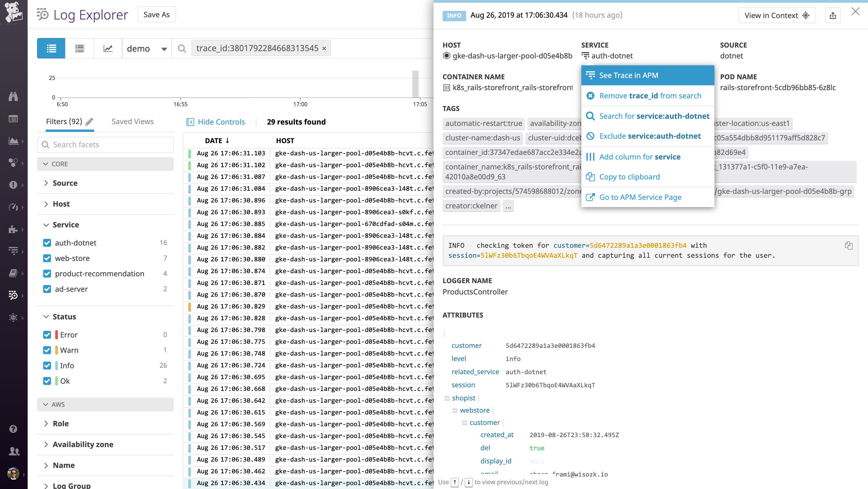The width and height of the screenshot is (868, 489).
Task: Click the share icon in the log detail panel
Action: (833, 15)
